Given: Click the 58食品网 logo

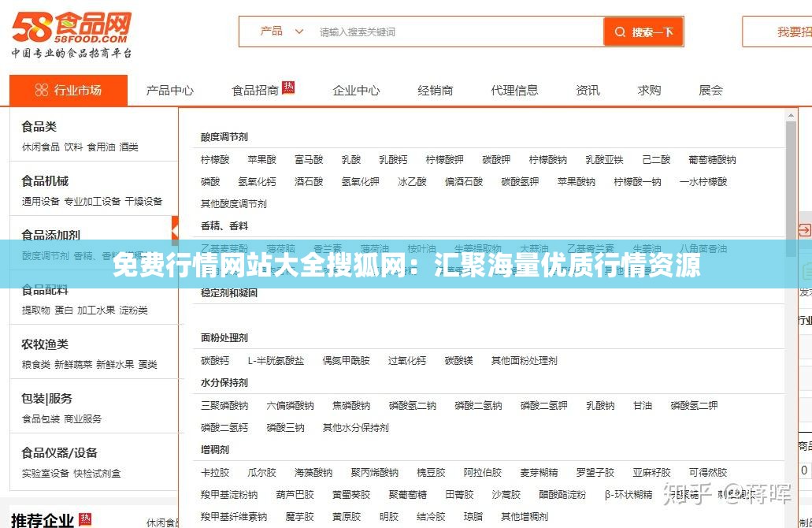Looking at the screenshot, I should (x=72, y=34).
